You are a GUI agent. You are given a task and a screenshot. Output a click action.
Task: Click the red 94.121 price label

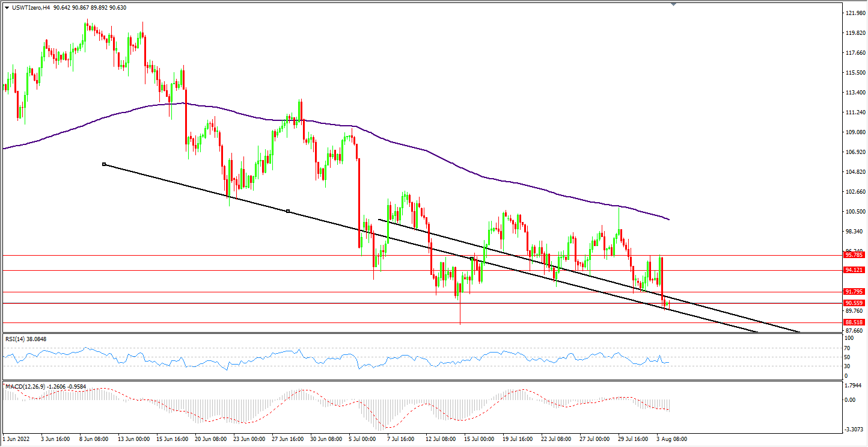click(x=854, y=270)
